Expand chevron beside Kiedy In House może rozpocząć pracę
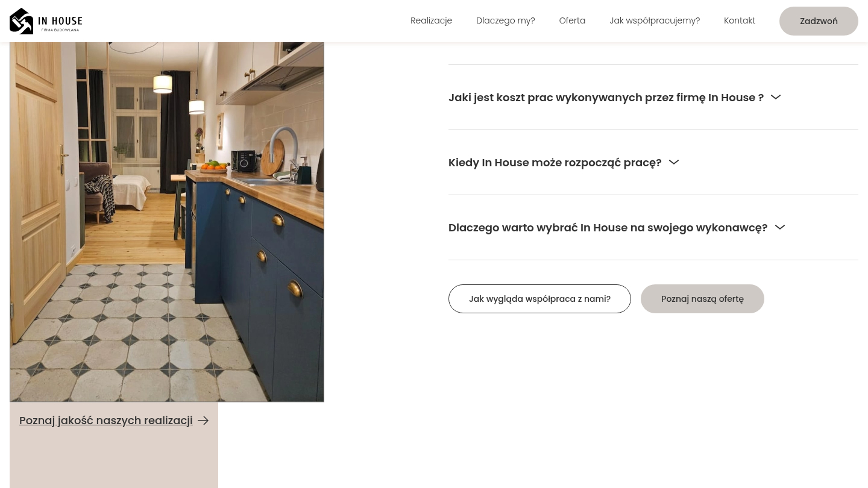The height and width of the screenshot is (488, 868). click(x=674, y=162)
